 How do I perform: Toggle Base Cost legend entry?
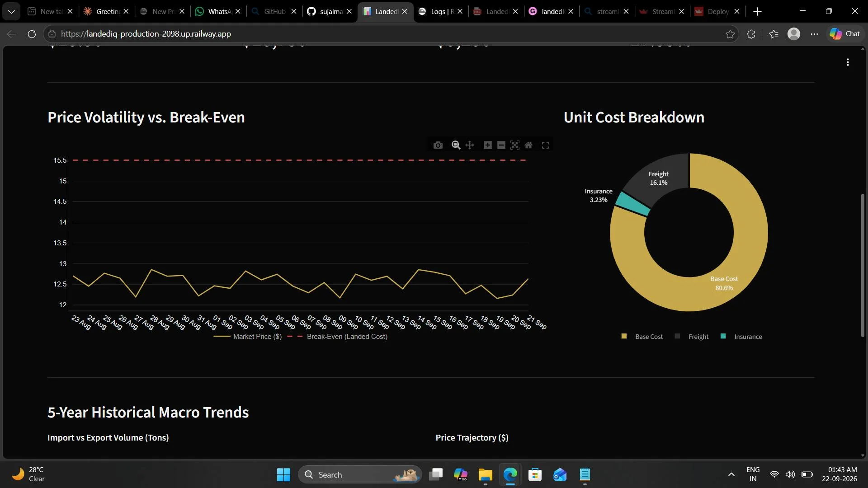[642, 337]
